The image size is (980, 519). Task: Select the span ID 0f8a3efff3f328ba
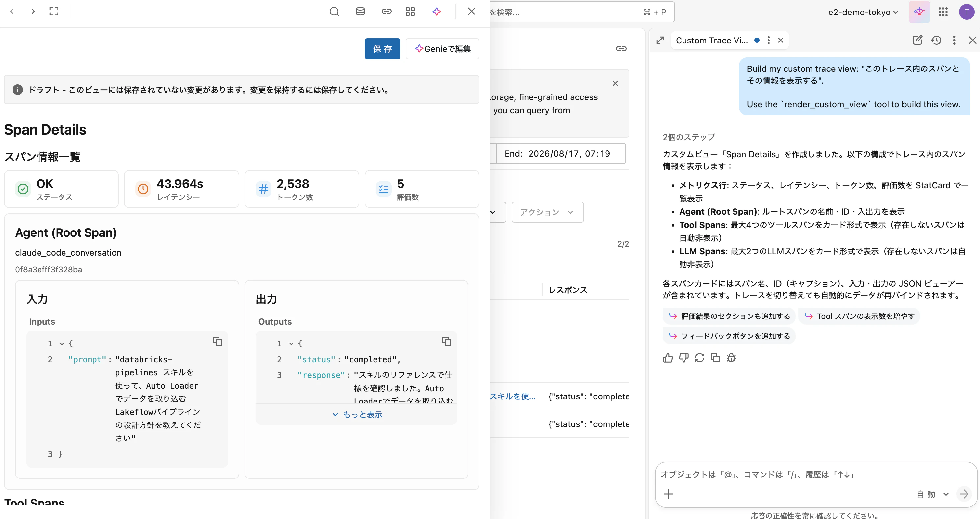click(x=49, y=270)
